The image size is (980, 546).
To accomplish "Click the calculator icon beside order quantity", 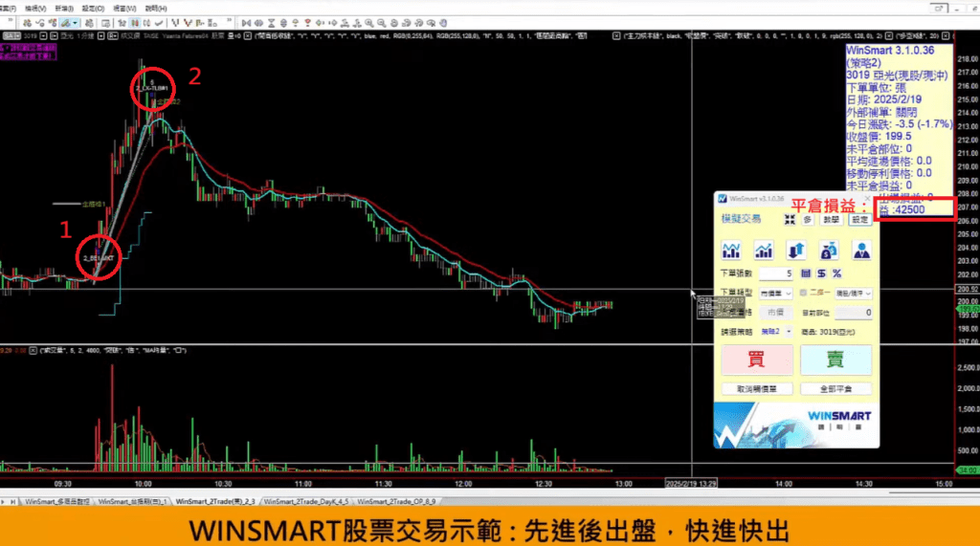I will (x=806, y=273).
